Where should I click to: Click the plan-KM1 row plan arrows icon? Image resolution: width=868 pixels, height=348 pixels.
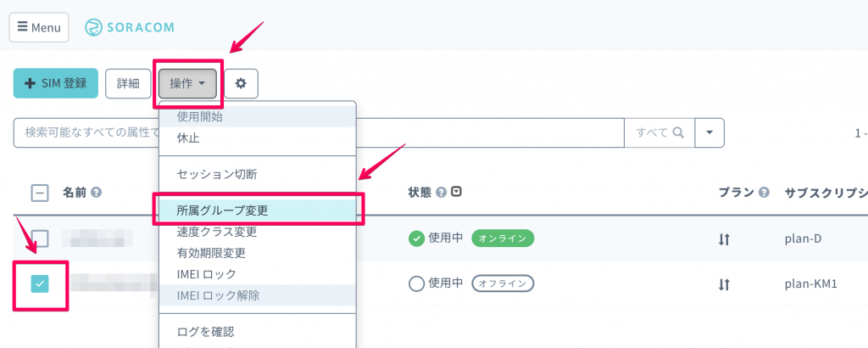tap(724, 283)
